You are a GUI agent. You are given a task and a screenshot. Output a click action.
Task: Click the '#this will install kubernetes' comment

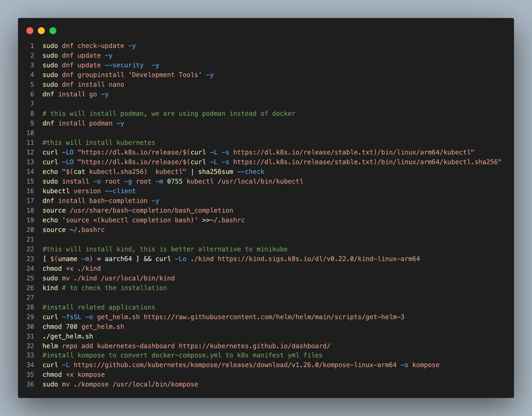tap(99, 143)
